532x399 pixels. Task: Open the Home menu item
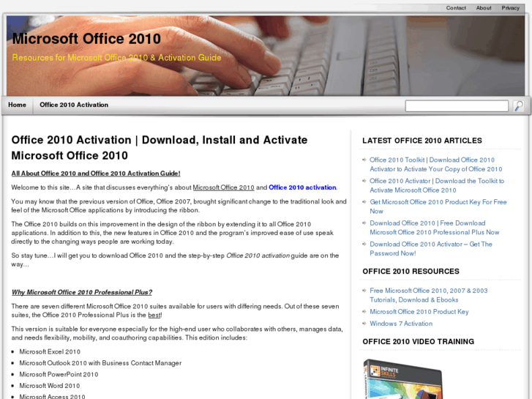coord(18,105)
